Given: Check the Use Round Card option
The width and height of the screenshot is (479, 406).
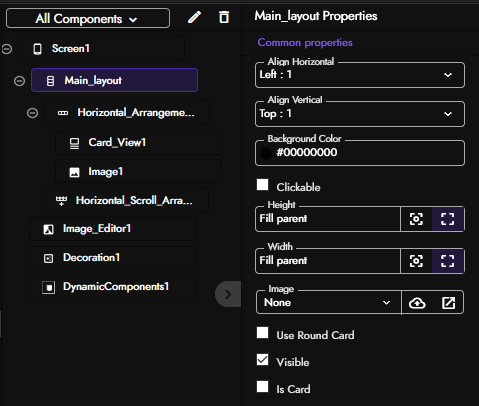Looking at the screenshot, I should point(263,333).
